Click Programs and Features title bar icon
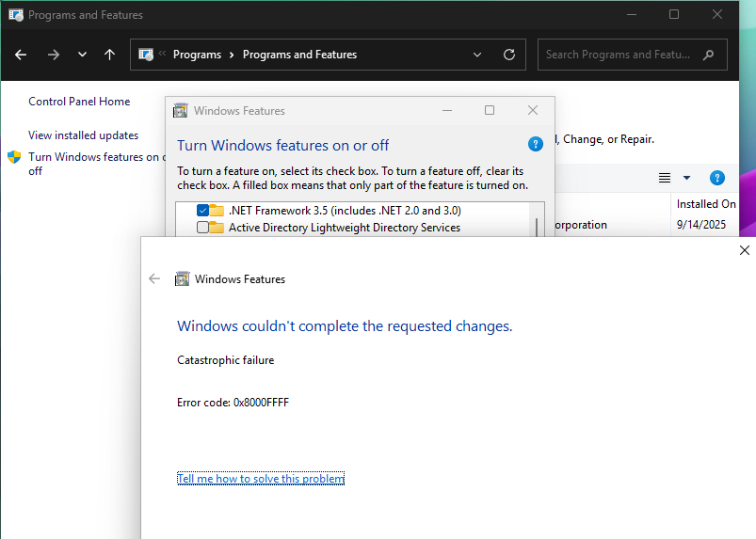The image size is (756, 539). (x=16, y=15)
